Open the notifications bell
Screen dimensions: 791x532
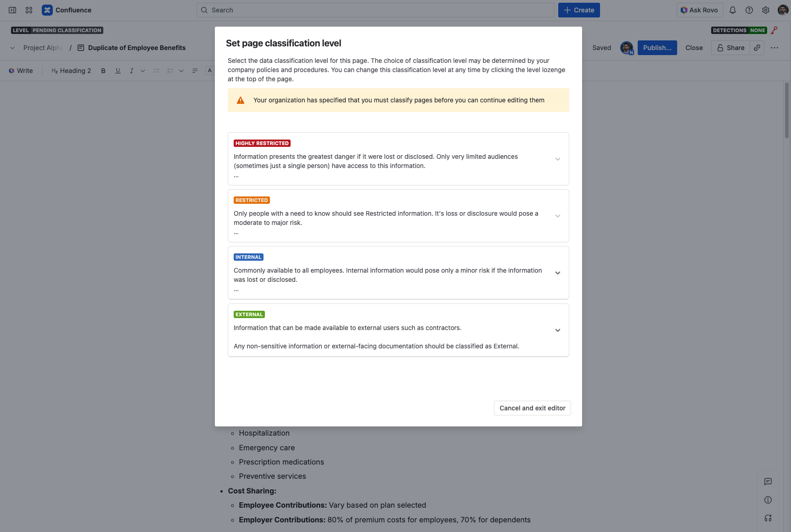tap(733, 10)
